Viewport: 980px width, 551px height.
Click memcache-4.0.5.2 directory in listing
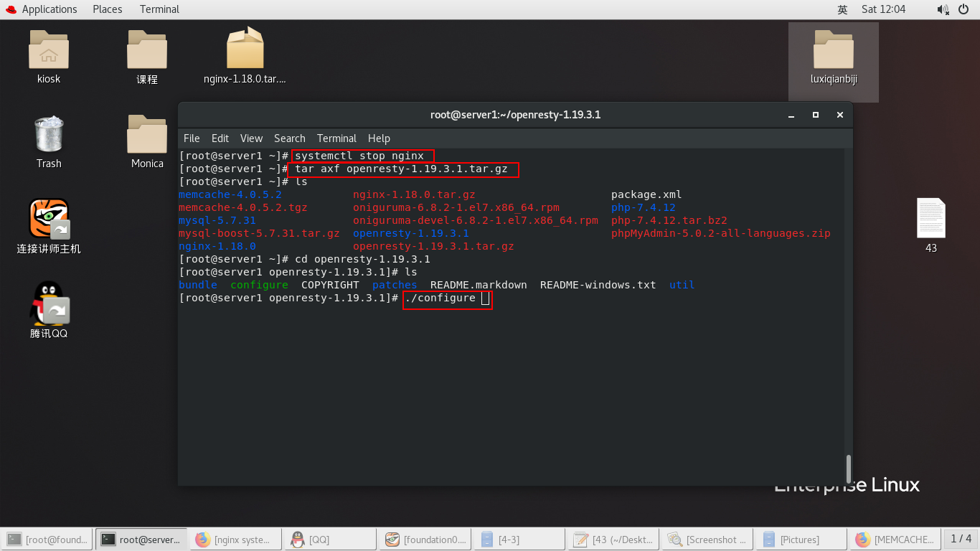(230, 194)
